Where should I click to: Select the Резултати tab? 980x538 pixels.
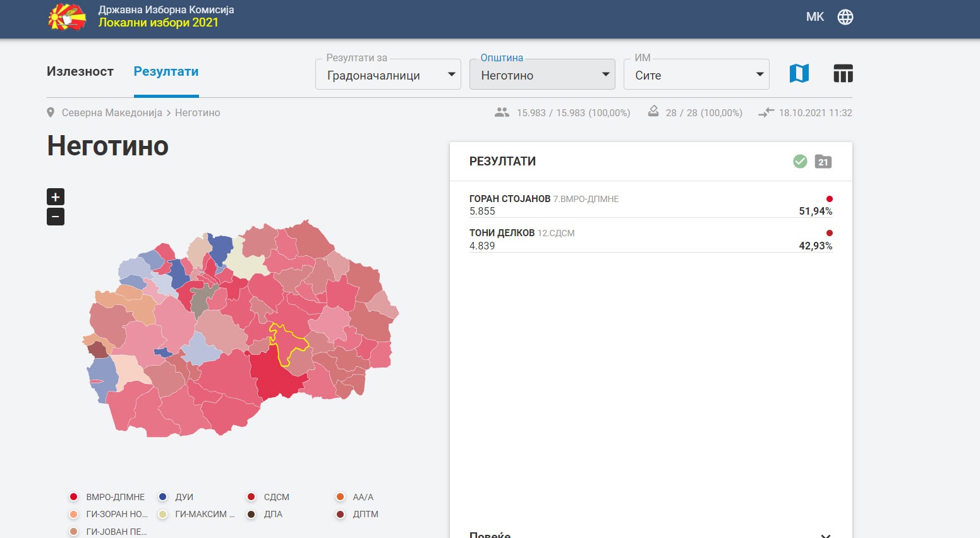click(x=166, y=71)
